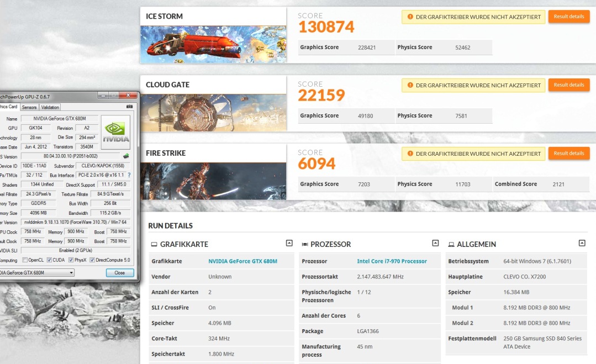Click the Memory Type value GDDR5
596x364 pixels.
click(x=39, y=203)
